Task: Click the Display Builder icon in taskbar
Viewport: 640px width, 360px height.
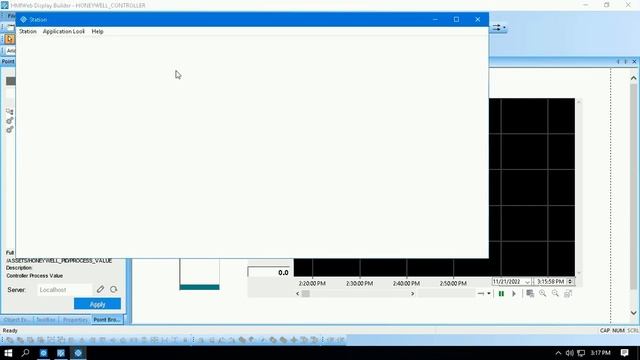Action: click(61, 353)
